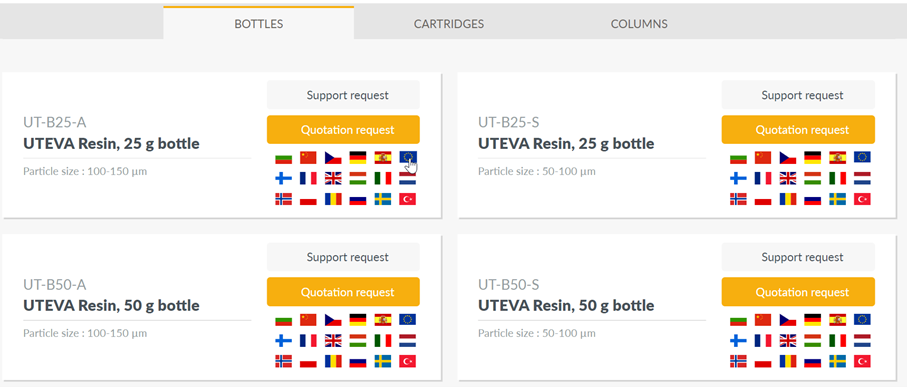
Task: Open Support request for UT-B50-A
Action: tap(344, 257)
